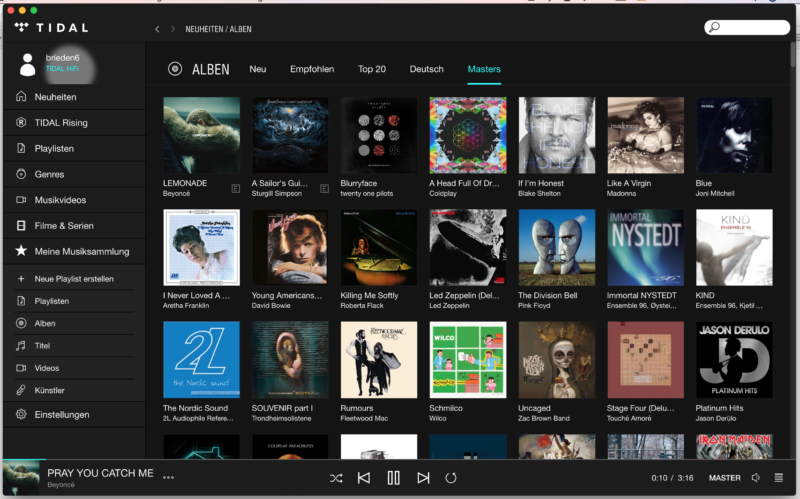
Task: Open Playlisten in my collection
Action: point(74,301)
